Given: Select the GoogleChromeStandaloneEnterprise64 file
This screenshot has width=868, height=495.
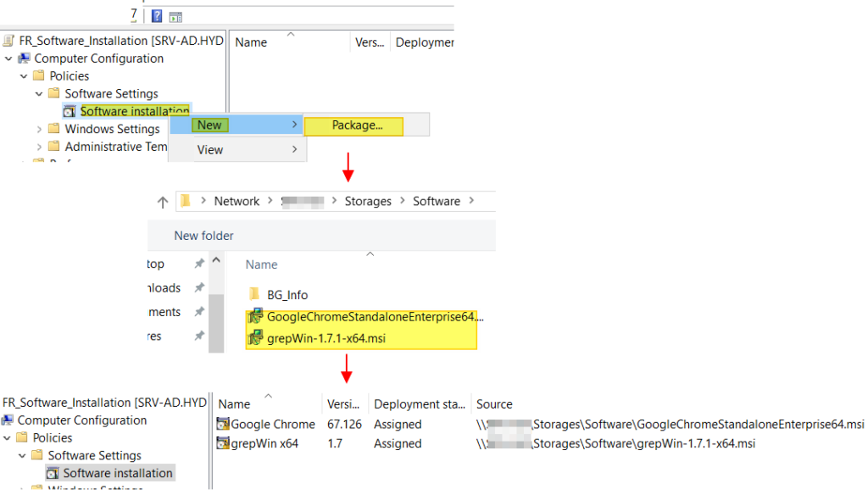Looking at the screenshot, I should 375,317.
